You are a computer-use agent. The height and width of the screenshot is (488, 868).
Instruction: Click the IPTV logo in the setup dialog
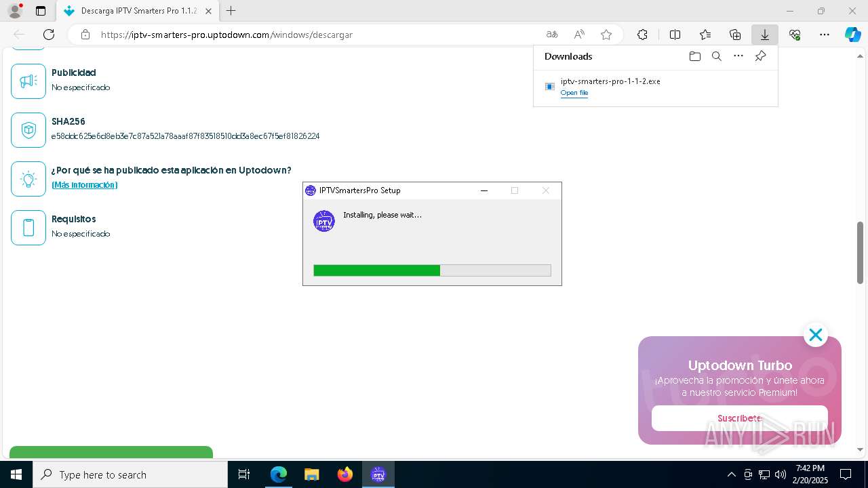[324, 221]
